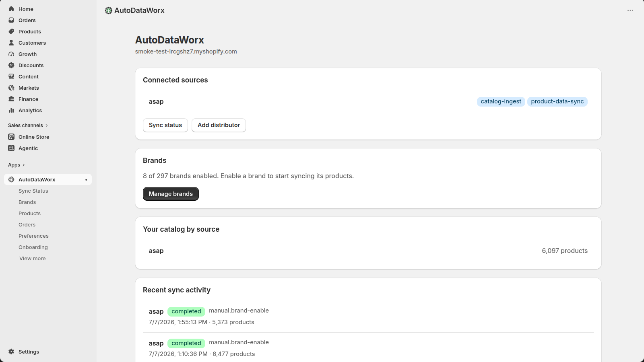The width and height of the screenshot is (644, 362).
Task: Click the store domain smoke-test-lrcgshz7.myshopify.com
Action: pos(186,51)
